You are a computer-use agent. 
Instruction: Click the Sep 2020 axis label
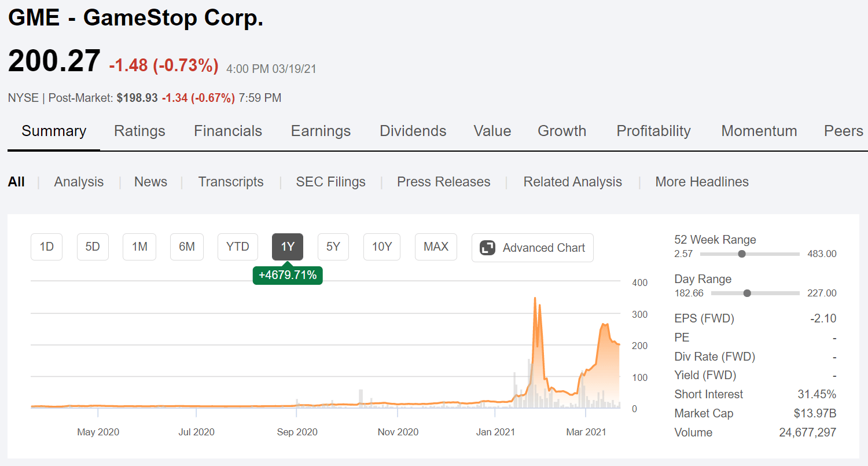pyautogui.click(x=297, y=432)
